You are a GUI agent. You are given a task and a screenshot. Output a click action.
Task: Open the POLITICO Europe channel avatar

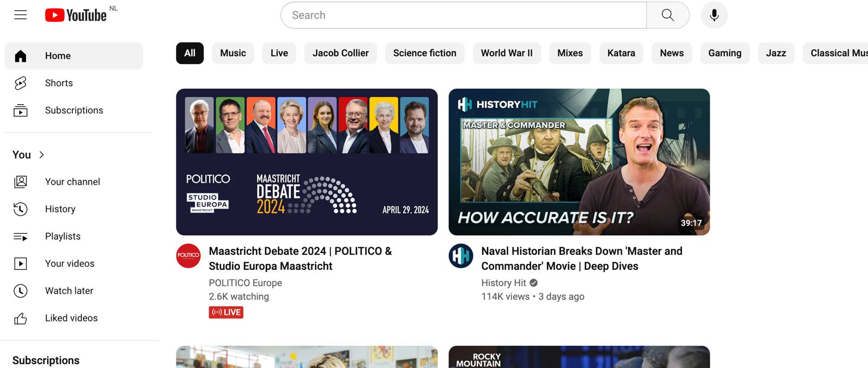[188, 256]
